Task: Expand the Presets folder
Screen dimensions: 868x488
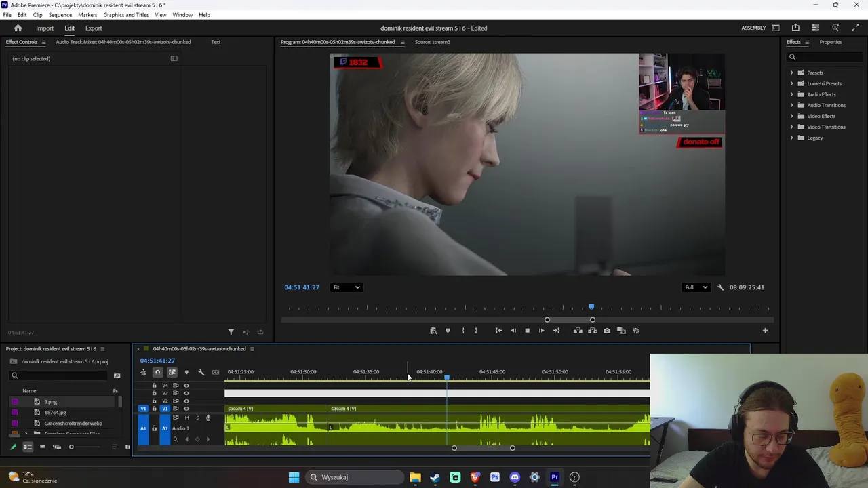Action: coord(791,73)
